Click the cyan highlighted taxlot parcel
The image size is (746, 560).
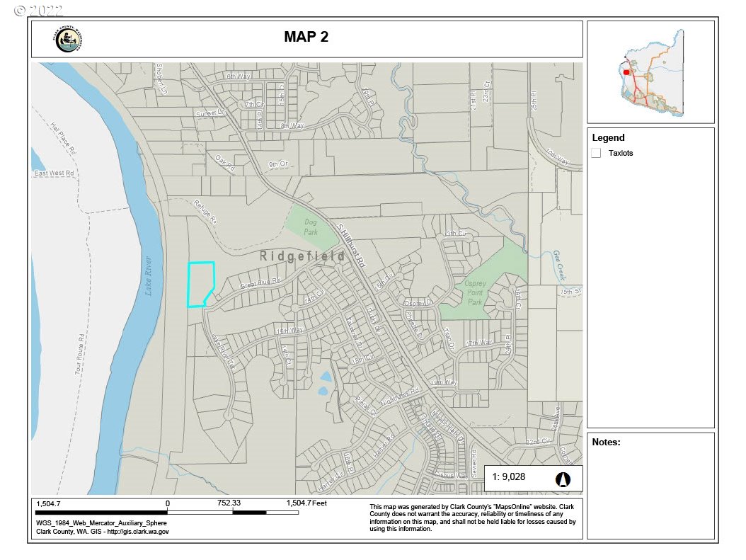pos(201,284)
